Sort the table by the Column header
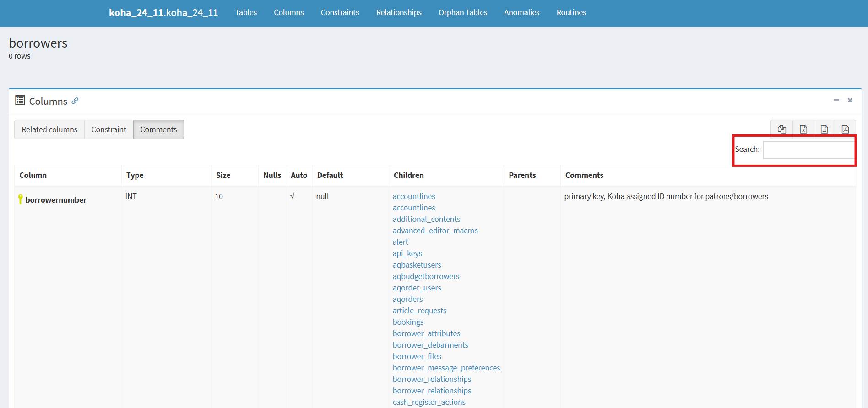868x408 pixels. [68, 175]
